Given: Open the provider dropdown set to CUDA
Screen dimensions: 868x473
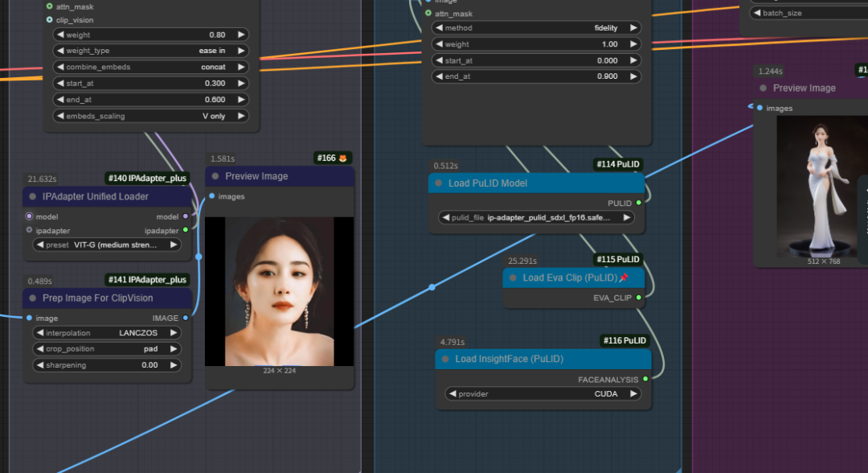Looking at the screenshot, I should click(x=542, y=393).
